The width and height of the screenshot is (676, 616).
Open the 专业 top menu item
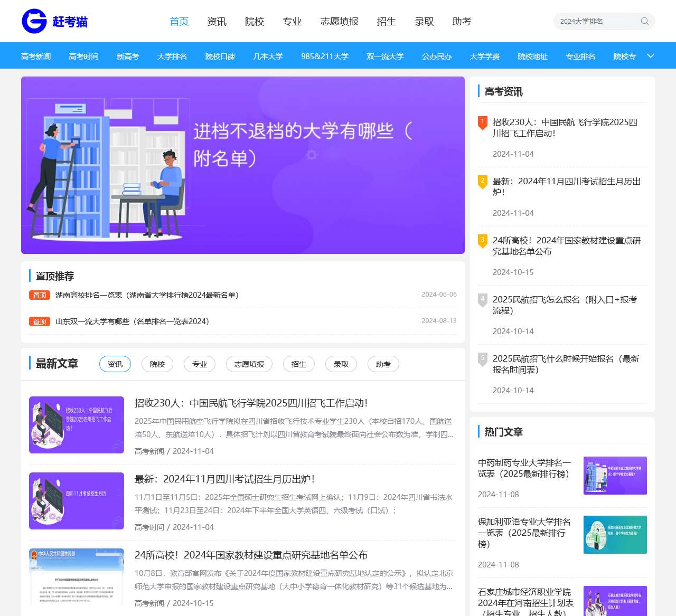click(x=292, y=22)
